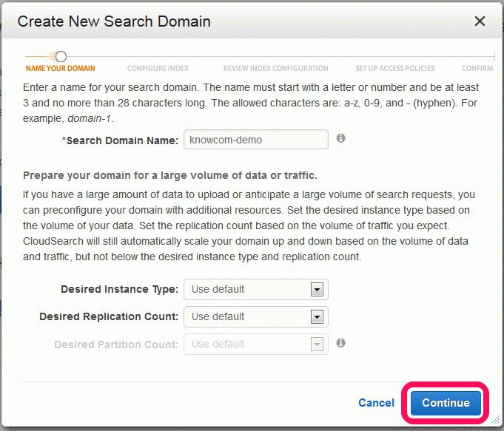Click the Desired Partition Count field
The width and height of the screenshot is (504, 431).
[256, 344]
